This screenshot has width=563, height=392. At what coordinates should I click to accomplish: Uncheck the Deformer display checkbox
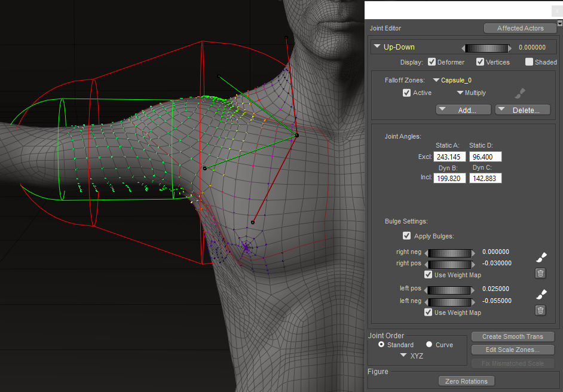point(432,62)
